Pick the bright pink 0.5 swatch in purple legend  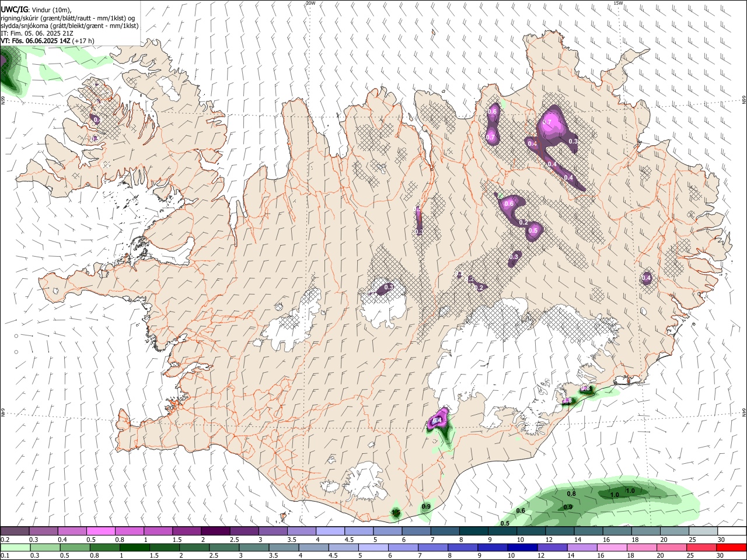tap(100, 531)
